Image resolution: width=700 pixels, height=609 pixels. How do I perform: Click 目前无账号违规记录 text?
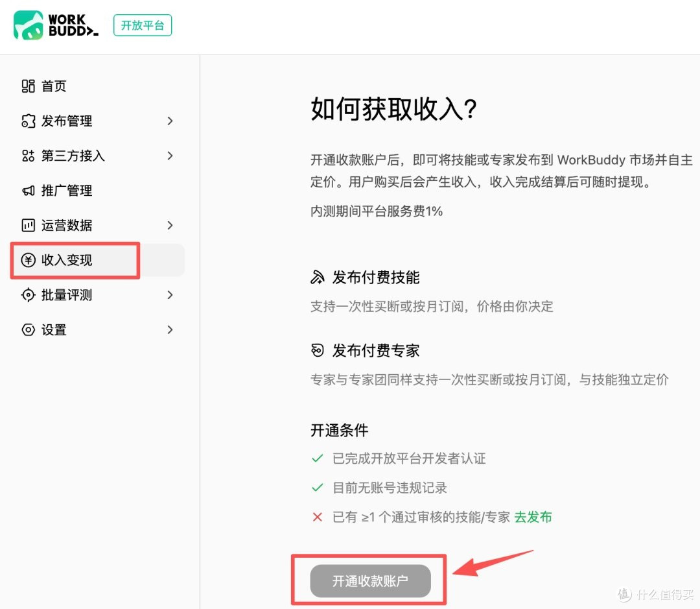pyautogui.click(x=390, y=488)
